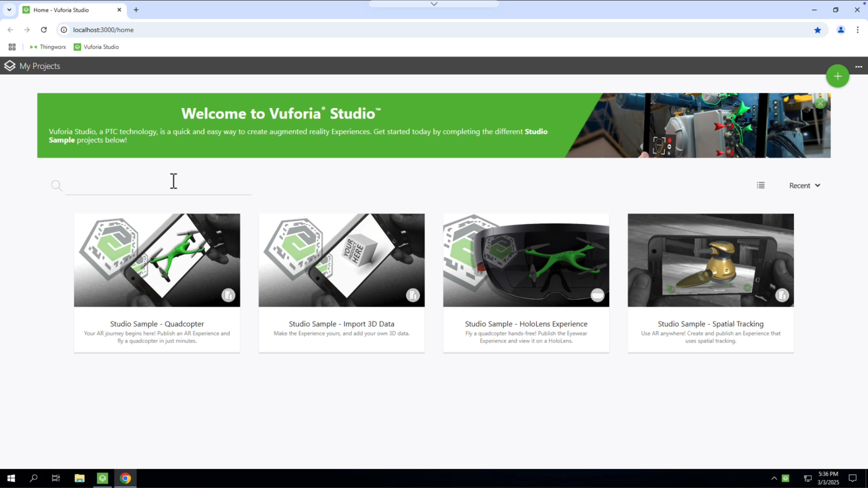This screenshot has width=868, height=488.
Task: Open the Chrome three-dot menu
Action: pyautogui.click(x=858, y=30)
